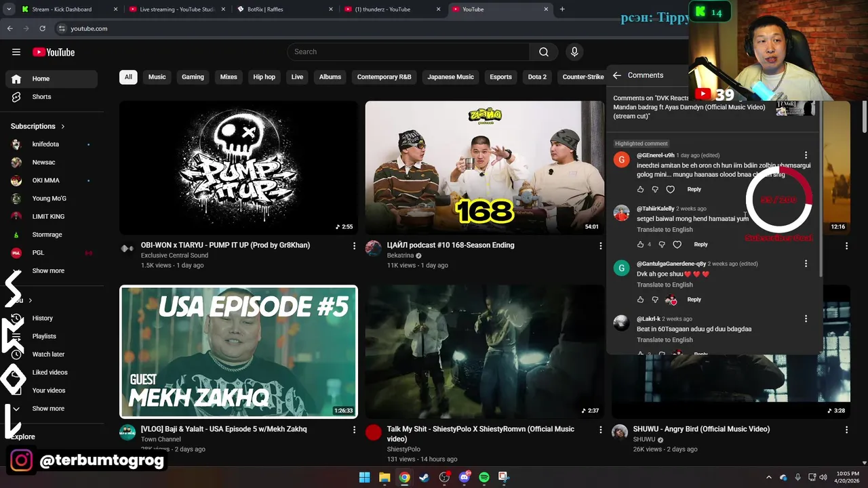Viewport: 868px width, 488px height.
Task: Click the YouTube logo
Action: click(x=54, y=52)
